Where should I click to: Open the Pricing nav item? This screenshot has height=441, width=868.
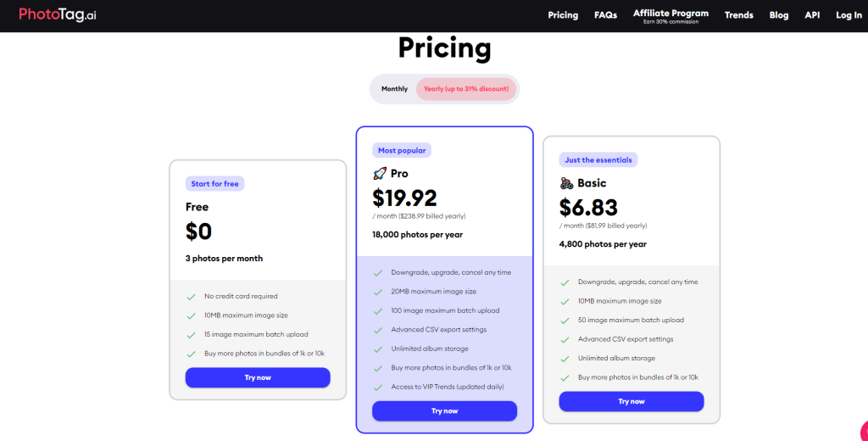coord(563,15)
